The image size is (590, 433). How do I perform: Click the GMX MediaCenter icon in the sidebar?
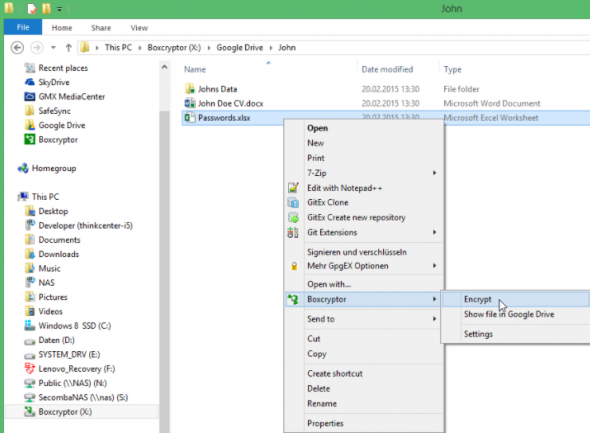point(30,97)
